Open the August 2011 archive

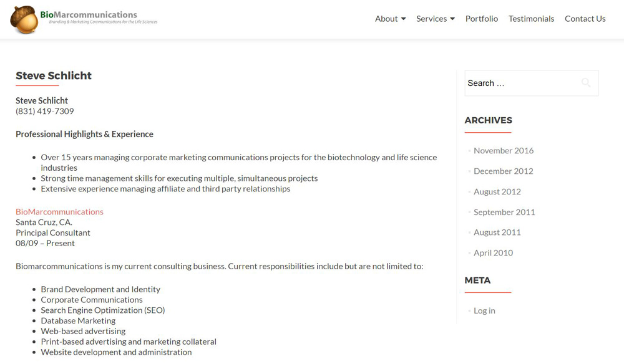coord(497,232)
